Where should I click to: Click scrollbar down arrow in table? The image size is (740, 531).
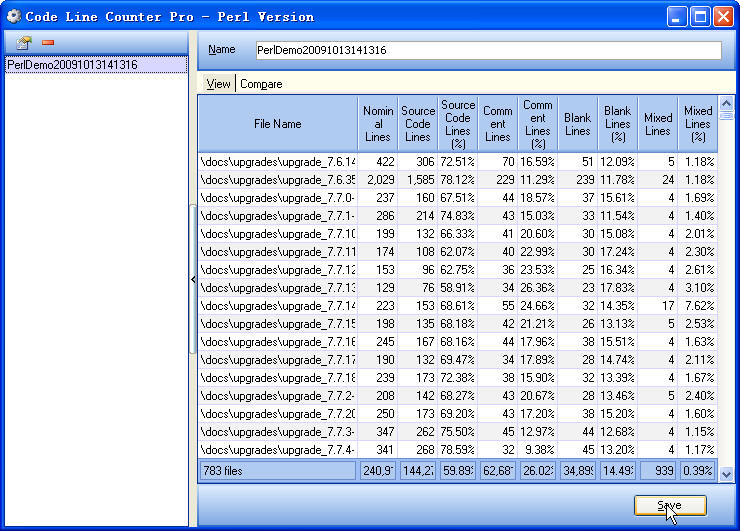pyautogui.click(x=727, y=474)
